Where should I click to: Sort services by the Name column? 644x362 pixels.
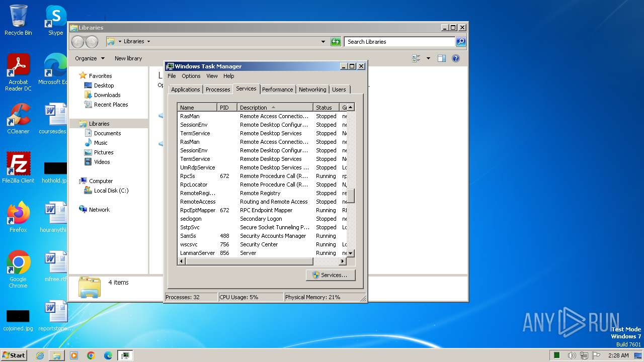[x=197, y=108]
